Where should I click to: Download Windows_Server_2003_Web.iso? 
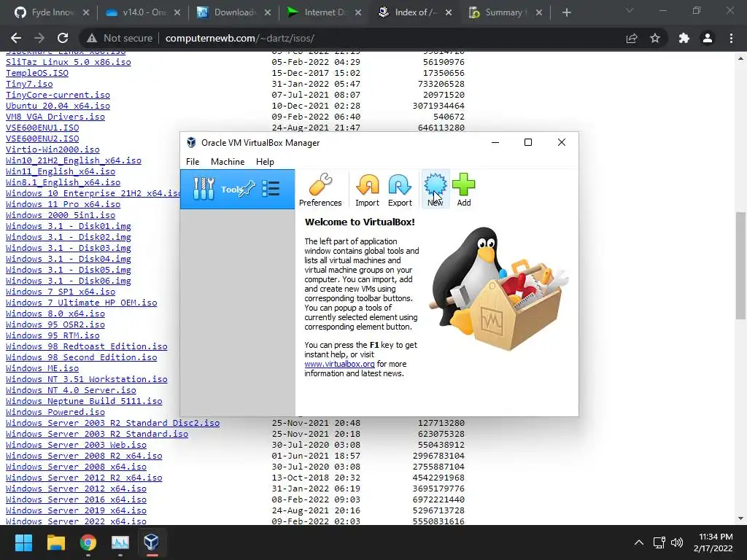(76, 446)
